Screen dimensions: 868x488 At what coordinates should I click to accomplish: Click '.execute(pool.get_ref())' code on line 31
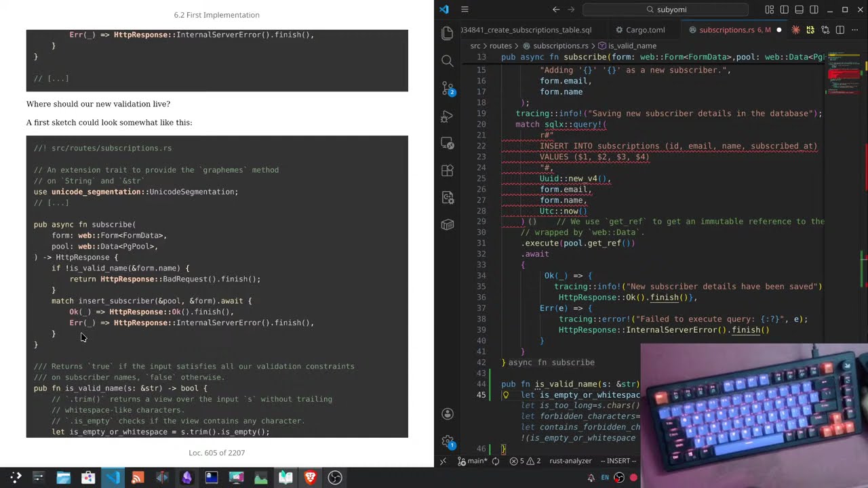(578, 243)
